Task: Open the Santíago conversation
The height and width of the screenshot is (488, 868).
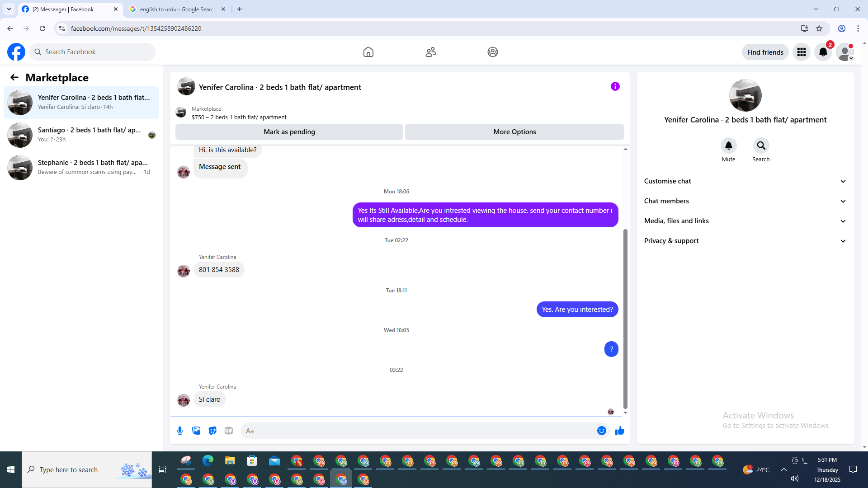Action: [x=81, y=135]
